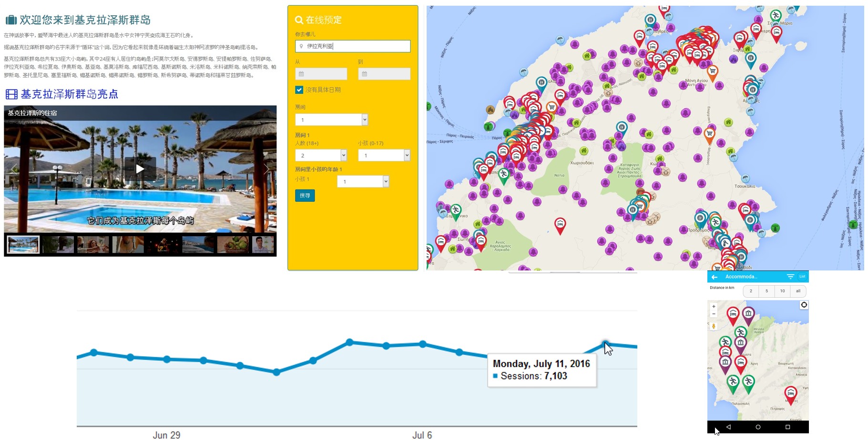
Task: Switch to List view in mobile app
Action: (802, 277)
